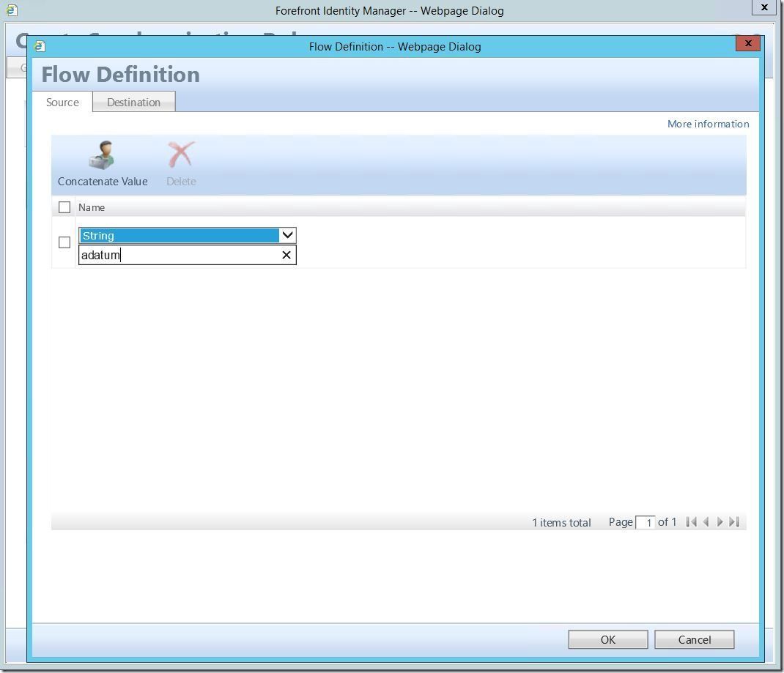Click the Concatenate Value icon

(x=102, y=155)
